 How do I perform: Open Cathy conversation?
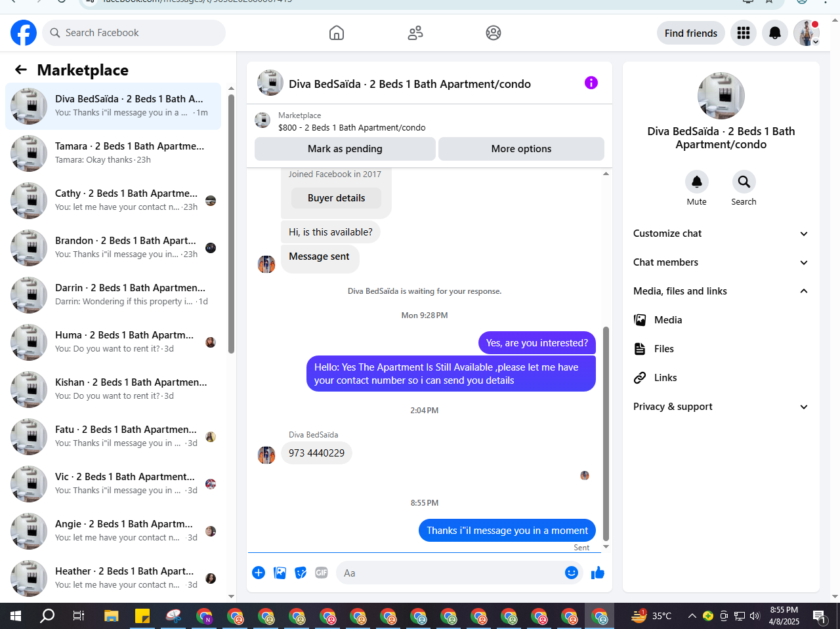tap(113, 201)
